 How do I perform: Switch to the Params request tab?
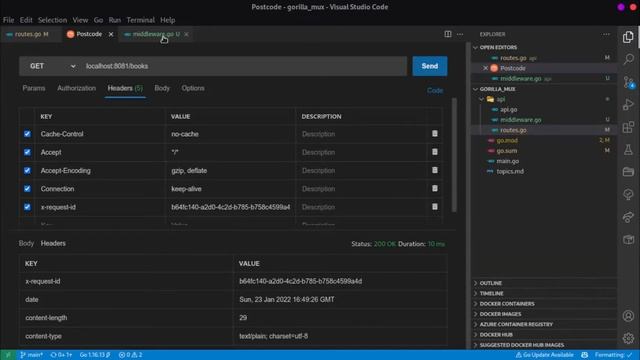34,88
